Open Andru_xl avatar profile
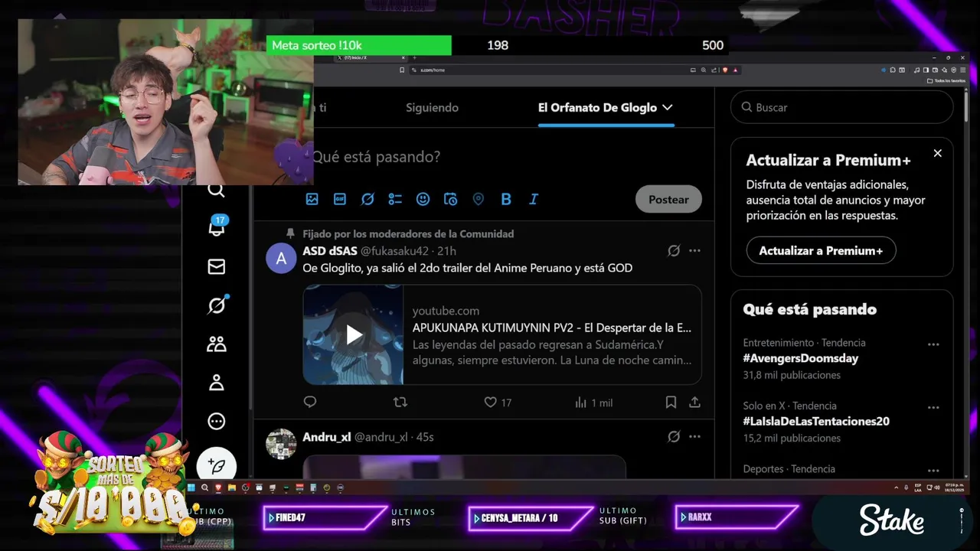The height and width of the screenshot is (551, 980). click(x=281, y=444)
